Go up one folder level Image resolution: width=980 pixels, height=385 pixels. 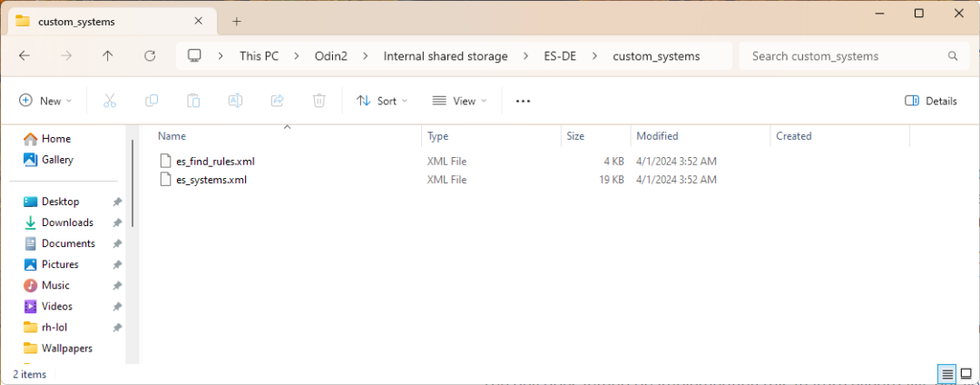pyautogui.click(x=108, y=56)
